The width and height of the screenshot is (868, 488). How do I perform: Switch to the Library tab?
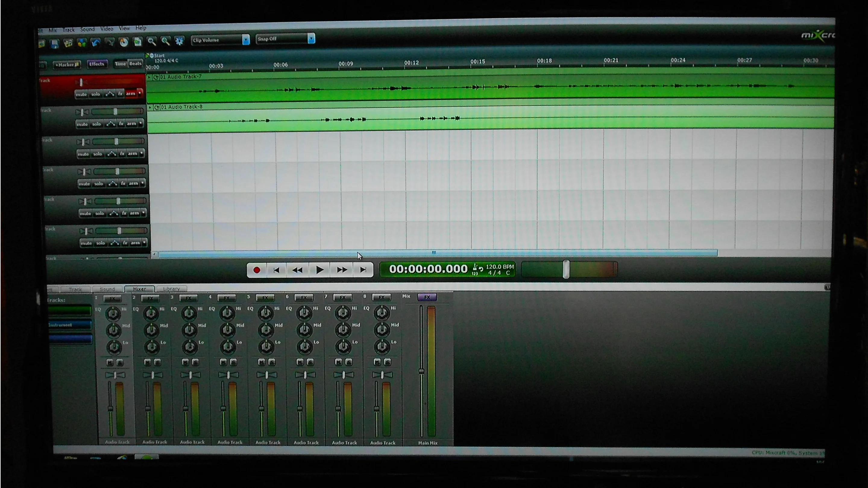(x=171, y=289)
